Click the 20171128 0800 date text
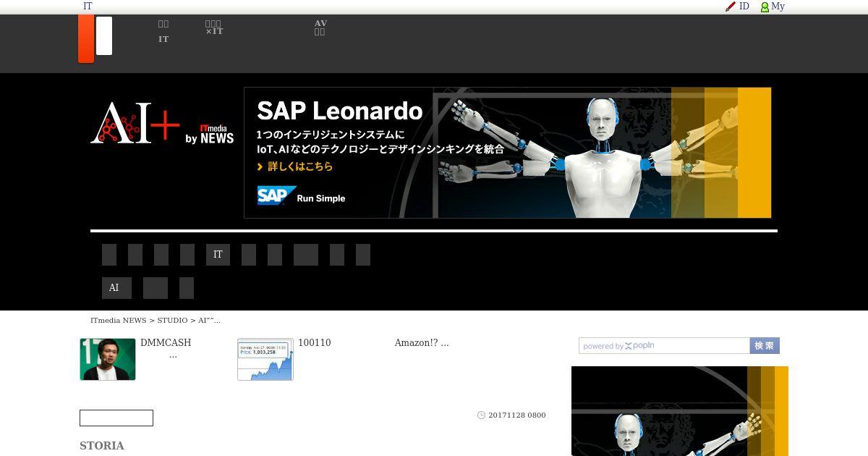The image size is (868, 456). tap(517, 415)
